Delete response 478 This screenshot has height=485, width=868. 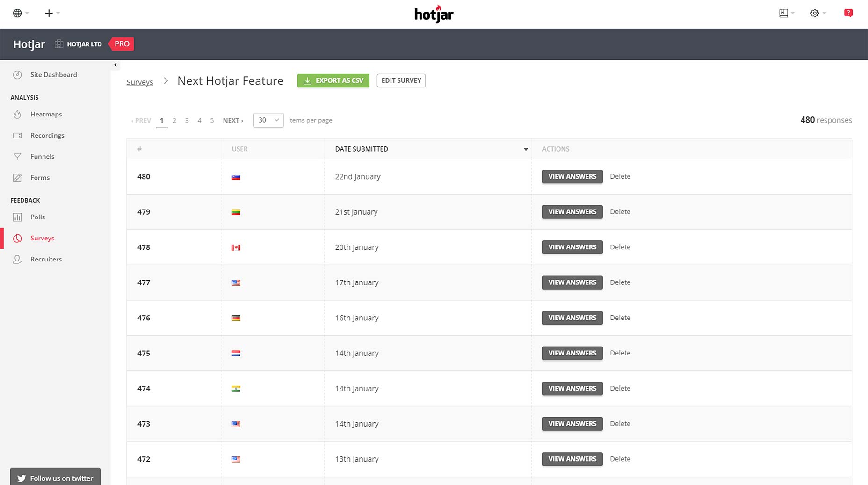(x=620, y=247)
